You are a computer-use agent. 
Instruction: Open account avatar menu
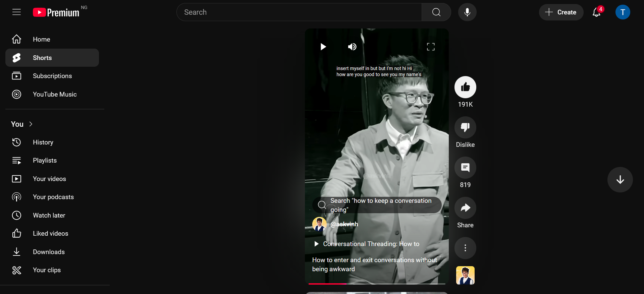[623, 12]
